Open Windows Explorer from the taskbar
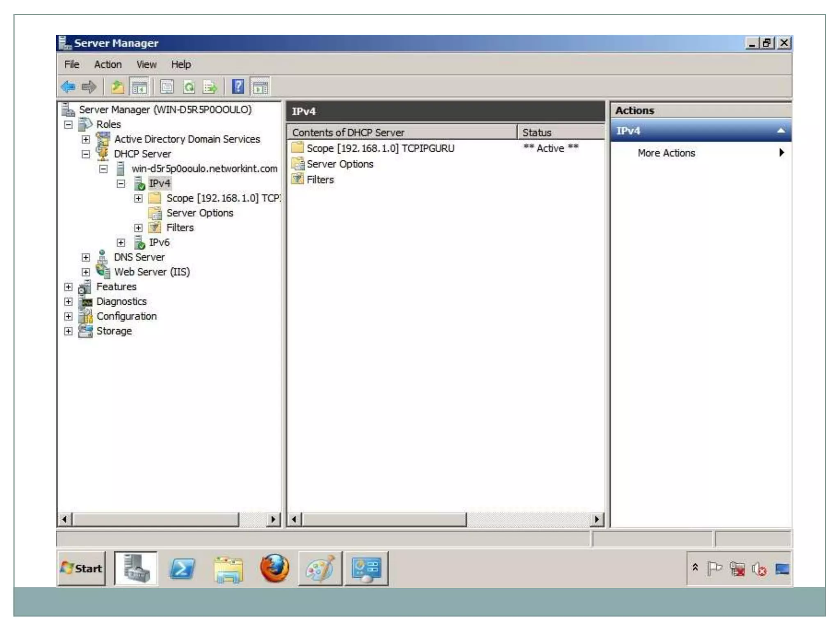840x630 pixels. click(x=228, y=569)
